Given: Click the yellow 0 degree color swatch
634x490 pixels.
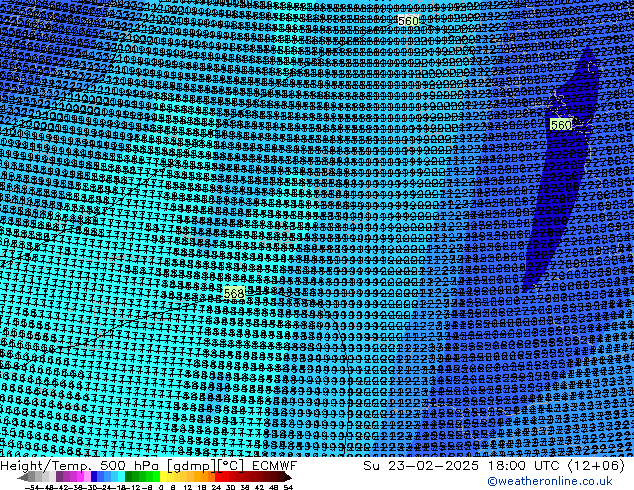Looking at the screenshot, I should [x=163, y=477].
